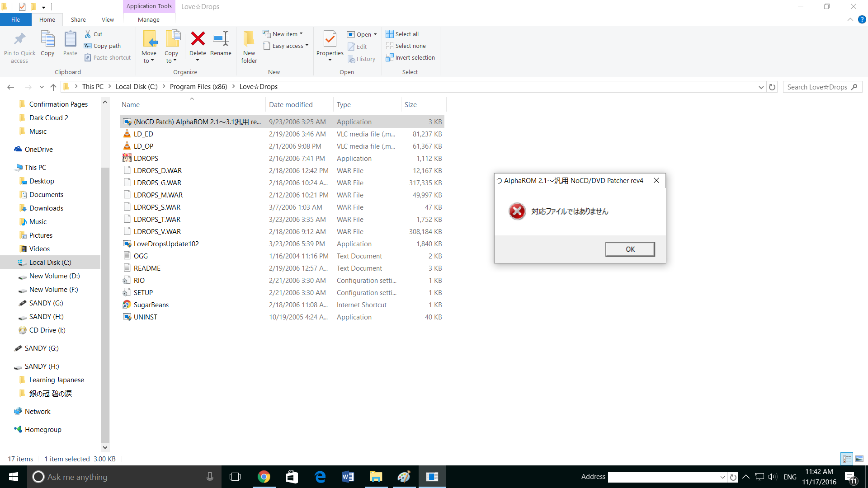Image resolution: width=868 pixels, height=488 pixels.
Task: Click Invert selection in ribbon
Action: point(410,57)
